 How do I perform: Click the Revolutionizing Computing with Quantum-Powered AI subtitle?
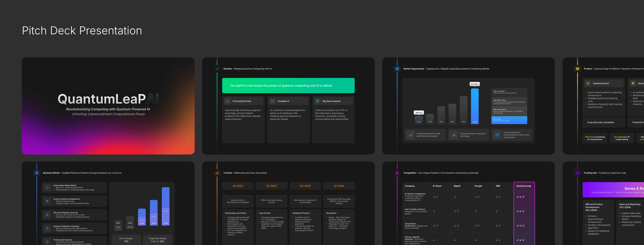[108, 109]
